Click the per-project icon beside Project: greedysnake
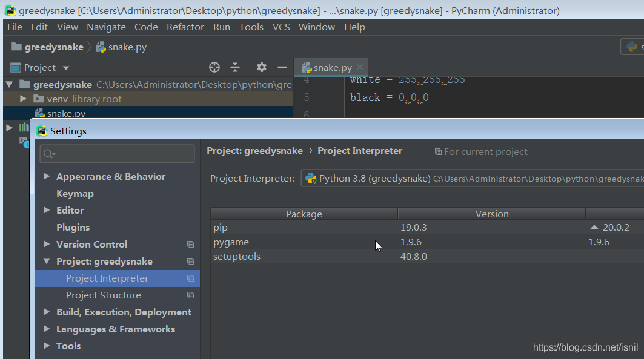Screen dimensions: 644x359 tap(191, 262)
